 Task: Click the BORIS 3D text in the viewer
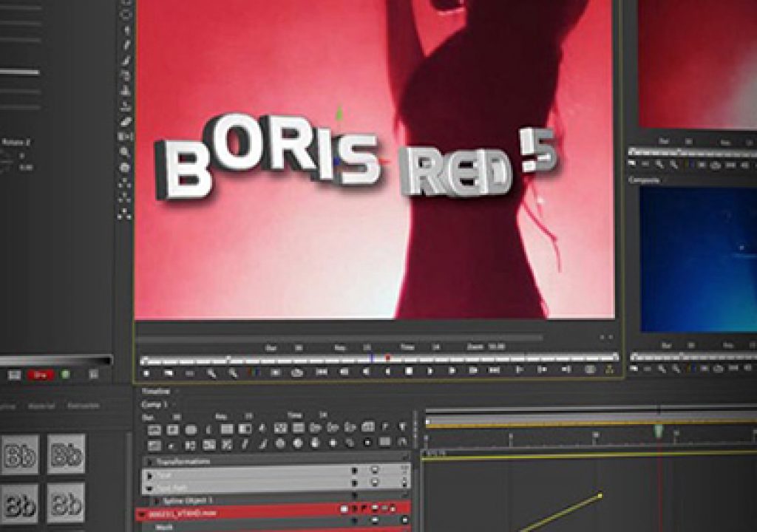pos(268,156)
